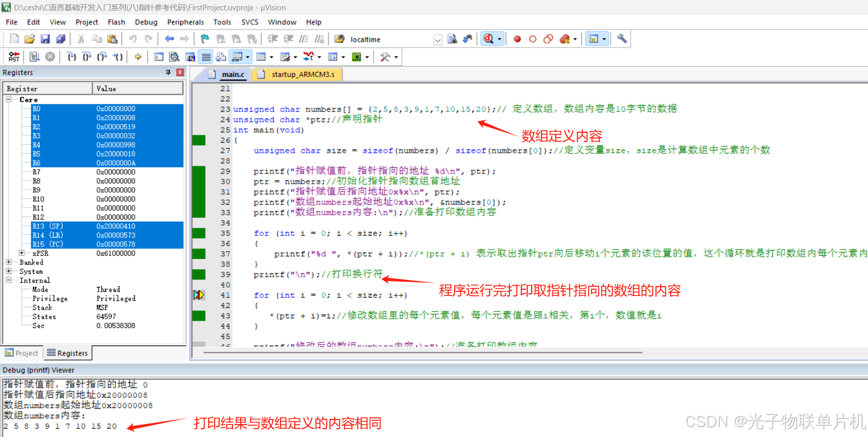The height and width of the screenshot is (437, 868).
Task: Navigate backwards with the blue left arrow
Action: pyautogui.click(x=169, y=39)
